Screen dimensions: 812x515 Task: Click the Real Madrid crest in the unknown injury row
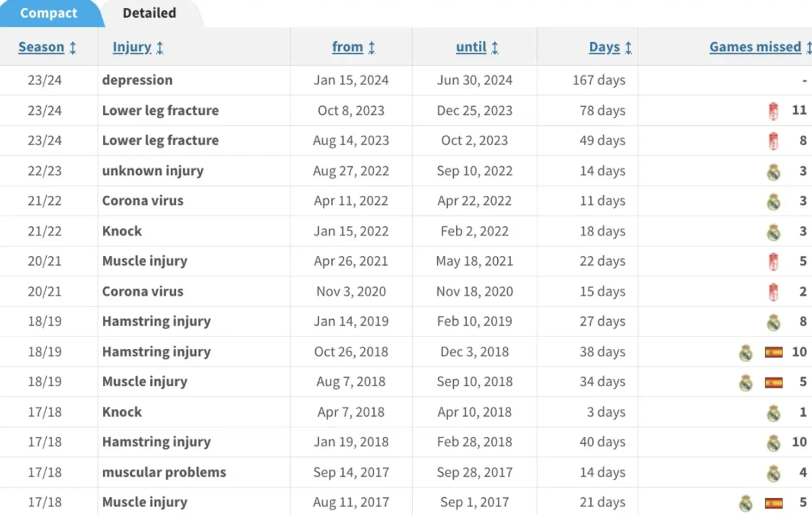(x=773, y=172)
